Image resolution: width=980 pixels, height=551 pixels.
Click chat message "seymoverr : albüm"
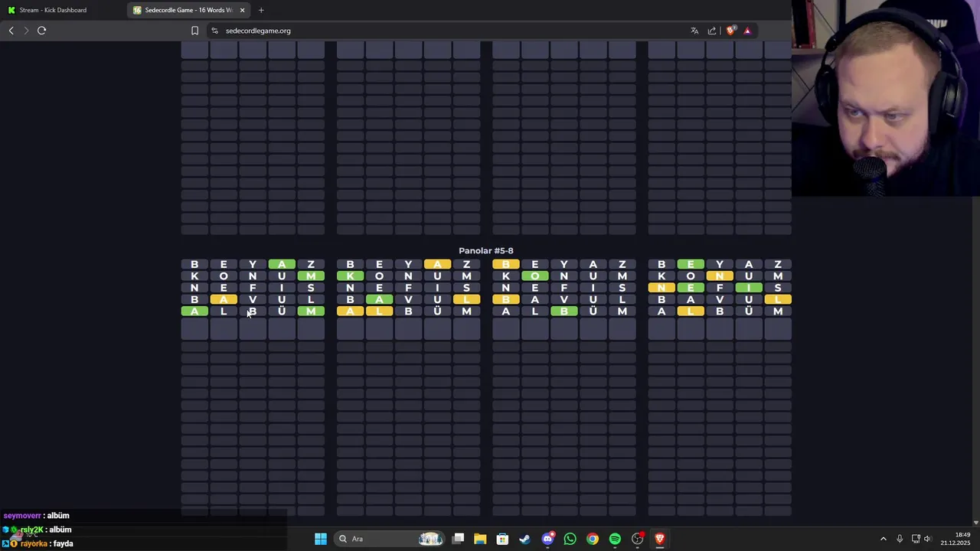[36, 516]
